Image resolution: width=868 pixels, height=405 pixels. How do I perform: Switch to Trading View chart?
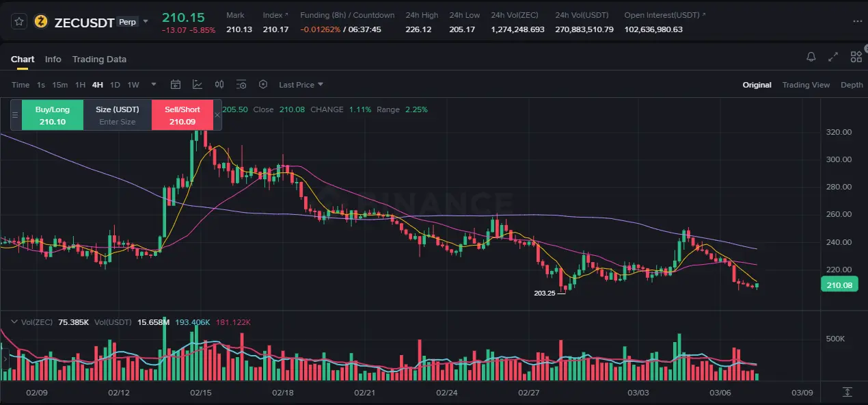(x=806, y=85)
